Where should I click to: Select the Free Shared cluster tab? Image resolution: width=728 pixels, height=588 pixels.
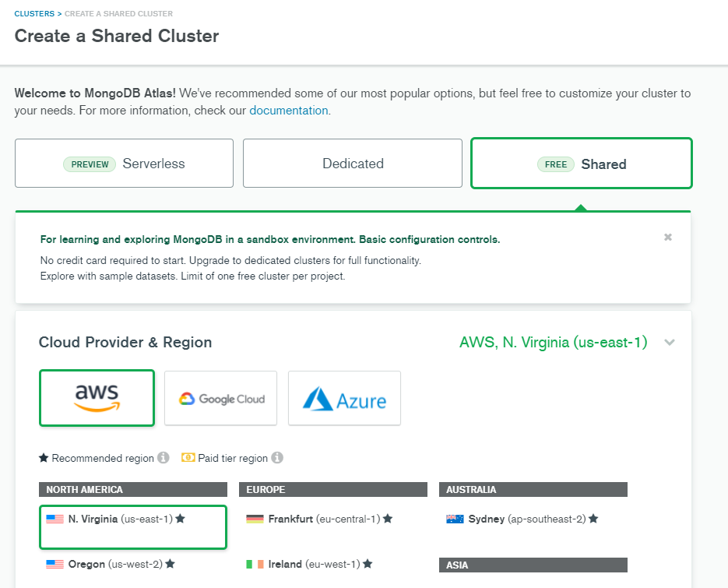[581, 164]
